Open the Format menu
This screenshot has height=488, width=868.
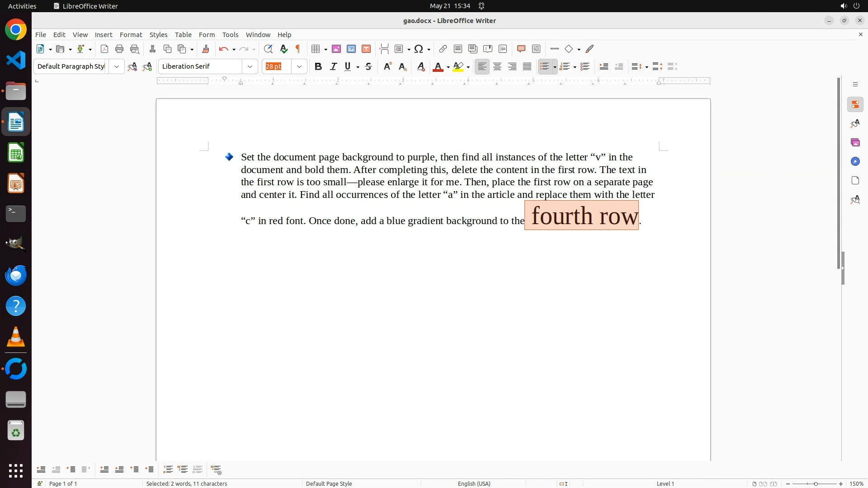point(131,35)
